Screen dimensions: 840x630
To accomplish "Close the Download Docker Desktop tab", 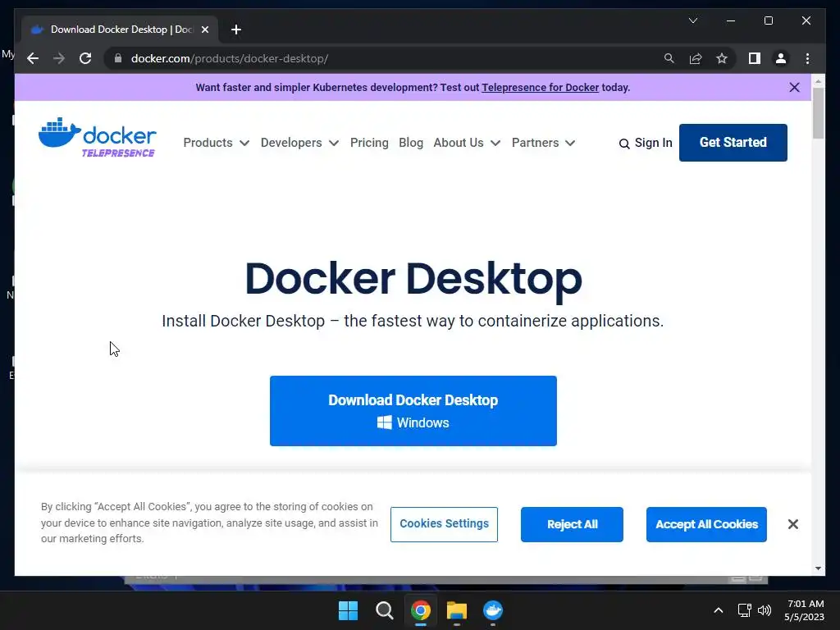I will (x=204, y=30).
